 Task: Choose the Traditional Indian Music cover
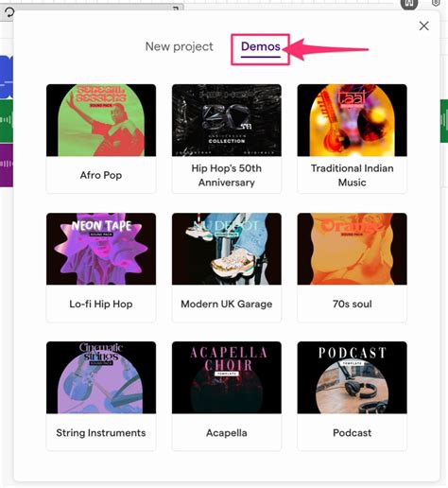(x=352, y=120)
